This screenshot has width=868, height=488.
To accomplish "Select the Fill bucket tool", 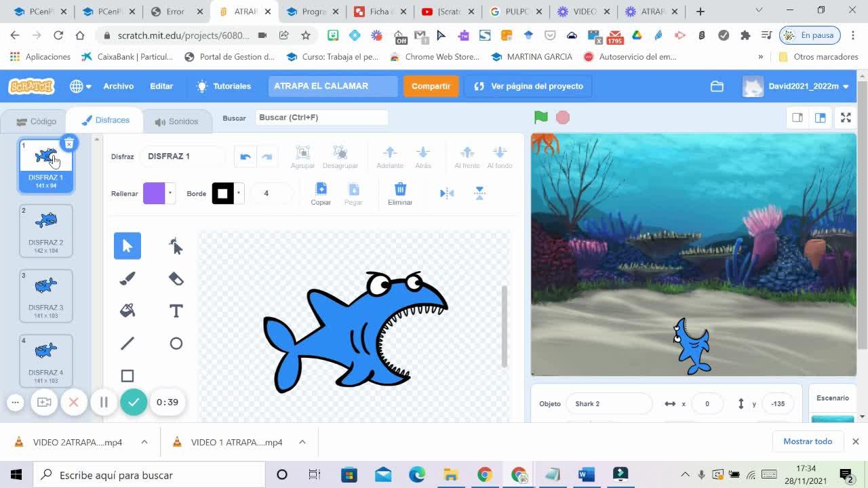I will pyautogui.click(x=127, y=310).
